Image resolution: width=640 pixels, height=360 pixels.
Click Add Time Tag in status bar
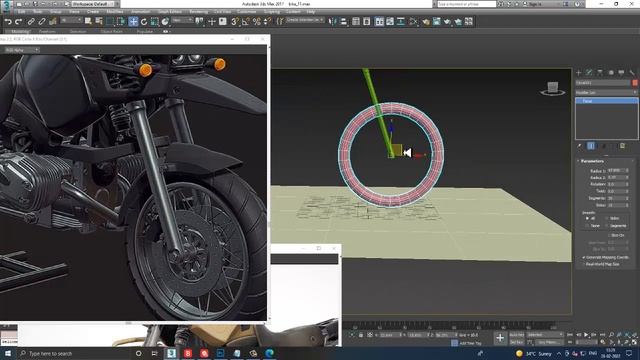(x=471, y=343)
